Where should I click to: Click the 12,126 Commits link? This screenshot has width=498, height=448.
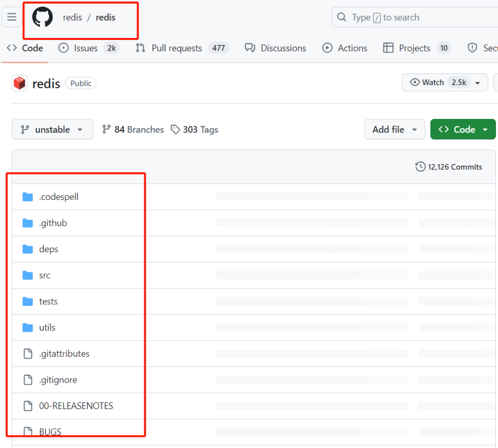454,167
